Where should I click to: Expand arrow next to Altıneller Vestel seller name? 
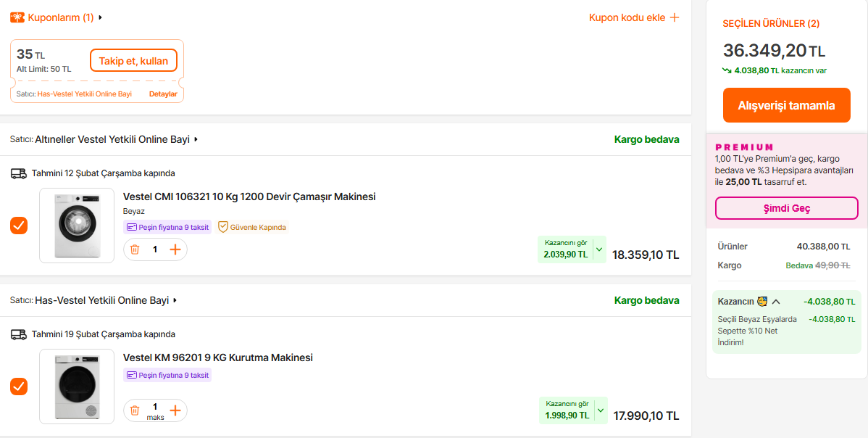click(196, 139)
